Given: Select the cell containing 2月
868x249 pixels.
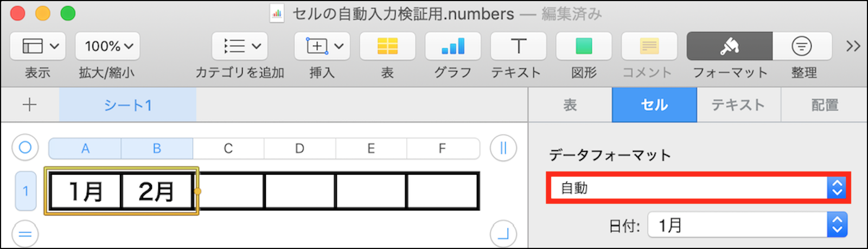Looking at the screenshot, I should point(157,191).
